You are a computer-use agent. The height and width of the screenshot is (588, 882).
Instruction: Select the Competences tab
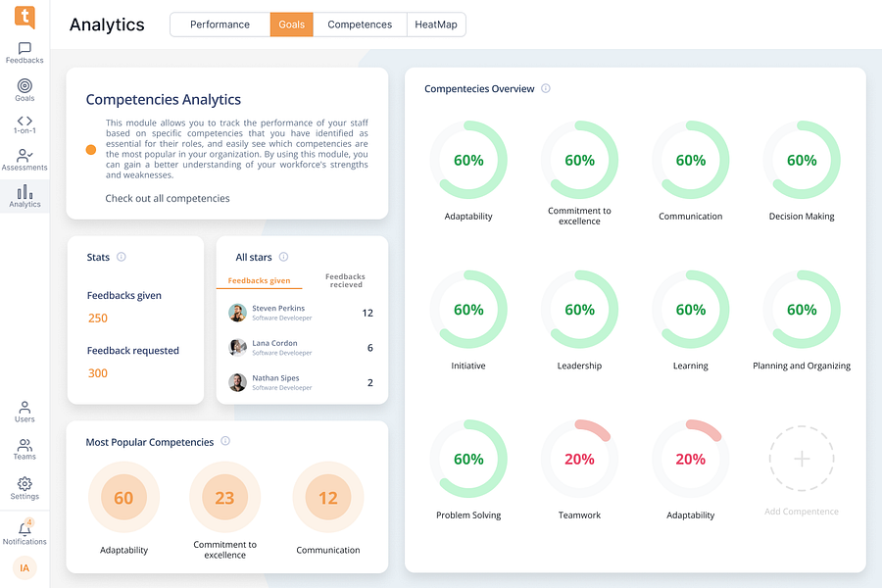(x=360, y=24)
